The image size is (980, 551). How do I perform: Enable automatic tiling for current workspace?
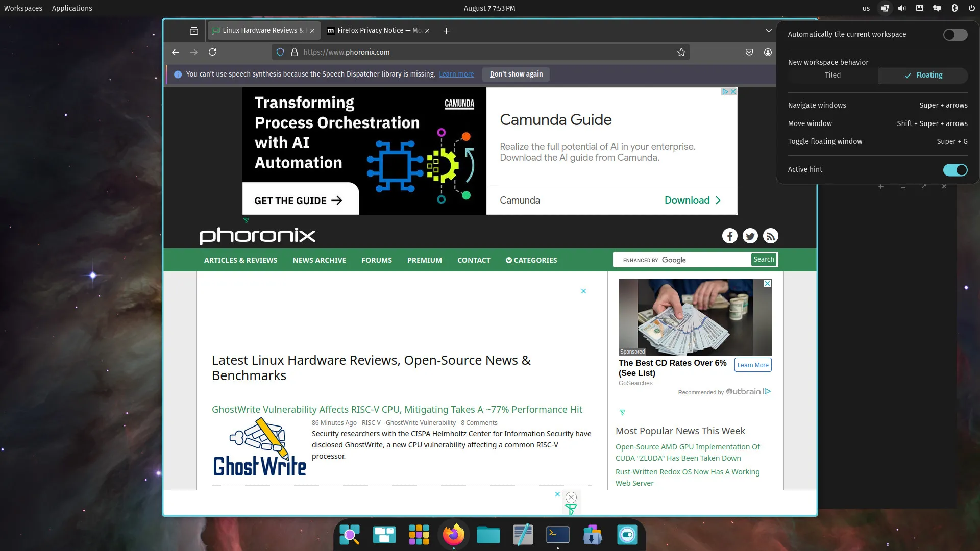[954, 34]
